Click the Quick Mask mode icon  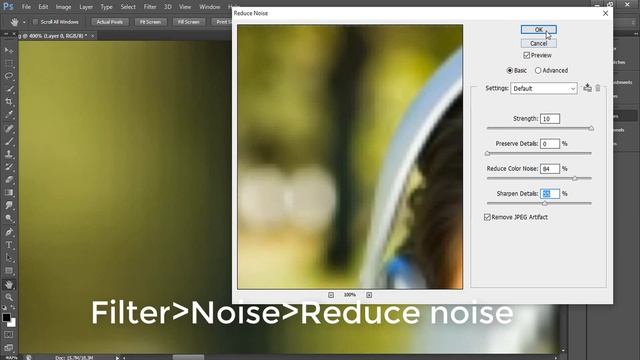[9, 335]
